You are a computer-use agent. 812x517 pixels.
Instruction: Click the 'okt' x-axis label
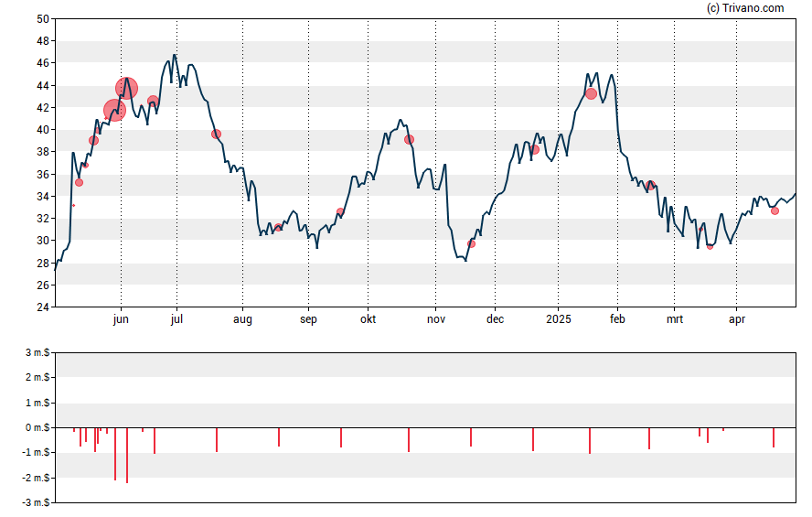[x=369, y=318]
